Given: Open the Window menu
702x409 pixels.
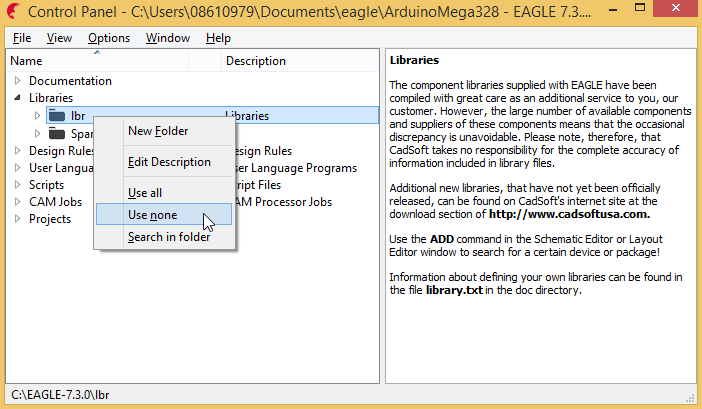Looking at the screenshot, I should tap(167, 38).
